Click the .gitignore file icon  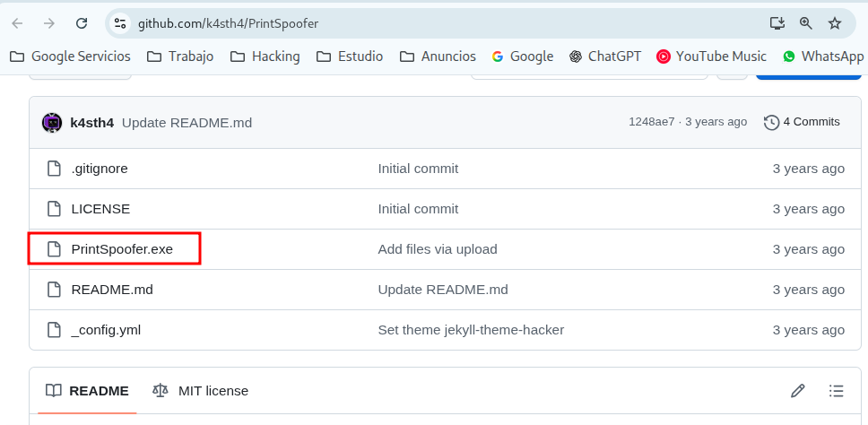click(54, 169)
